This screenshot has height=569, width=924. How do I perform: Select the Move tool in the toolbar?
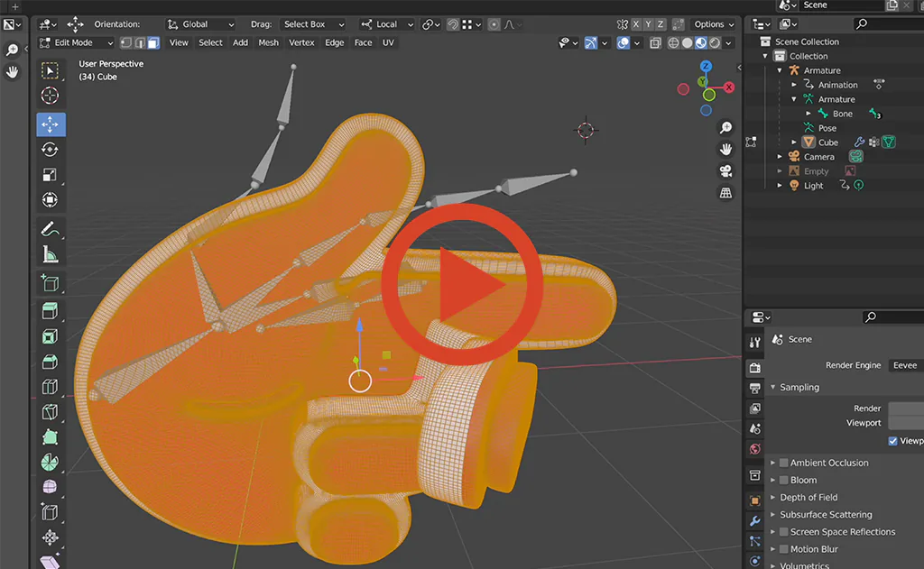[51, 124]
